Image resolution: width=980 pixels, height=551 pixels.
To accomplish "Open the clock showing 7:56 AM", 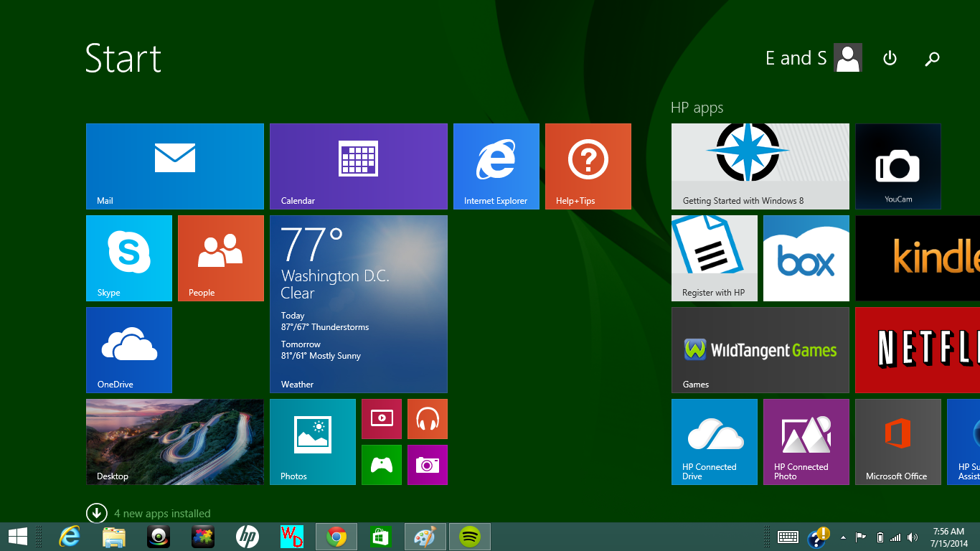I will (x=948, y=537).
